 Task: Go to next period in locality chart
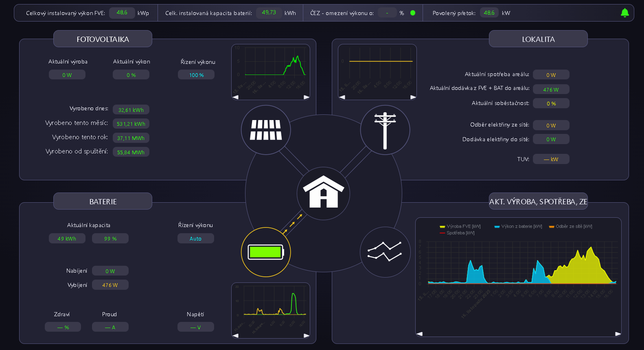(x=413, y=97)
